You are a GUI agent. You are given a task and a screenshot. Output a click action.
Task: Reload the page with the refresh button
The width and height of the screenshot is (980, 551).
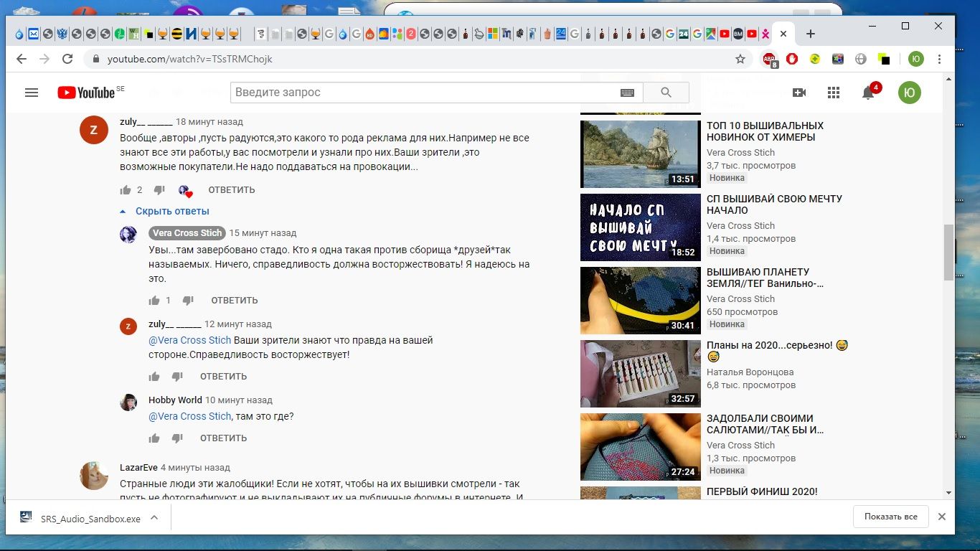tap(67, 60)
